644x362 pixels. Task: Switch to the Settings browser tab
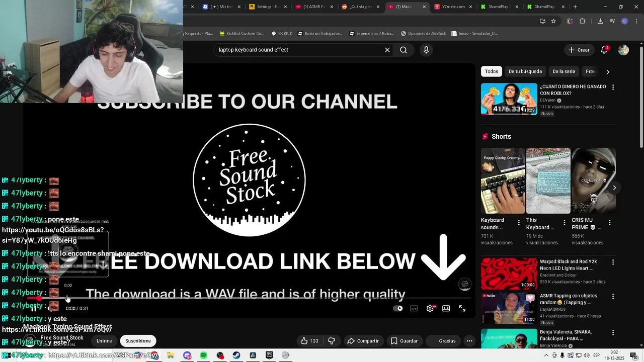[x=267, y=7]
